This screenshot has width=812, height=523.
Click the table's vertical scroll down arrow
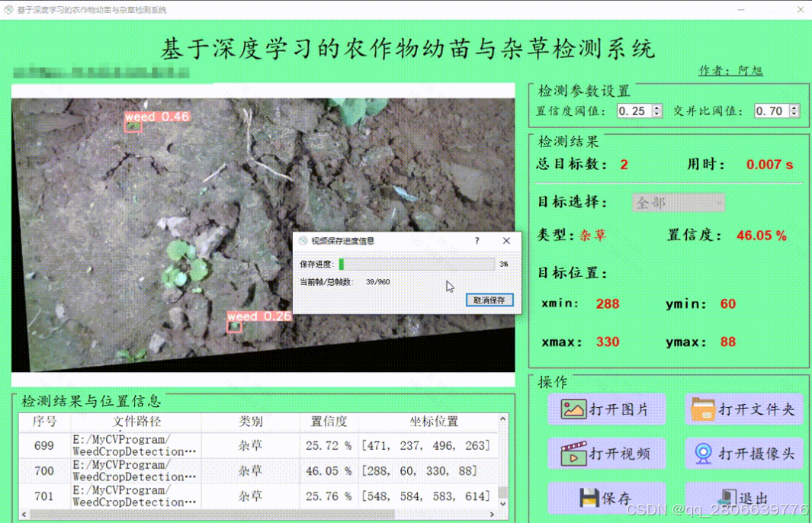tap(503, 503)
